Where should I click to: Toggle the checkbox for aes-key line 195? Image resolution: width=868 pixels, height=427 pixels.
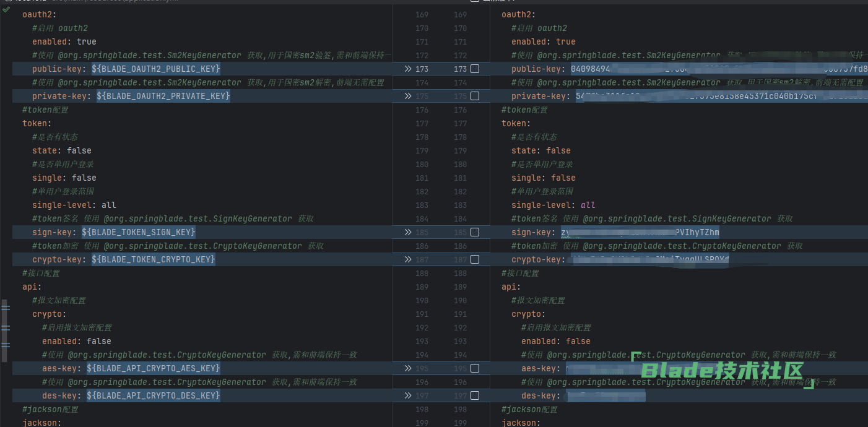[475, 368]
